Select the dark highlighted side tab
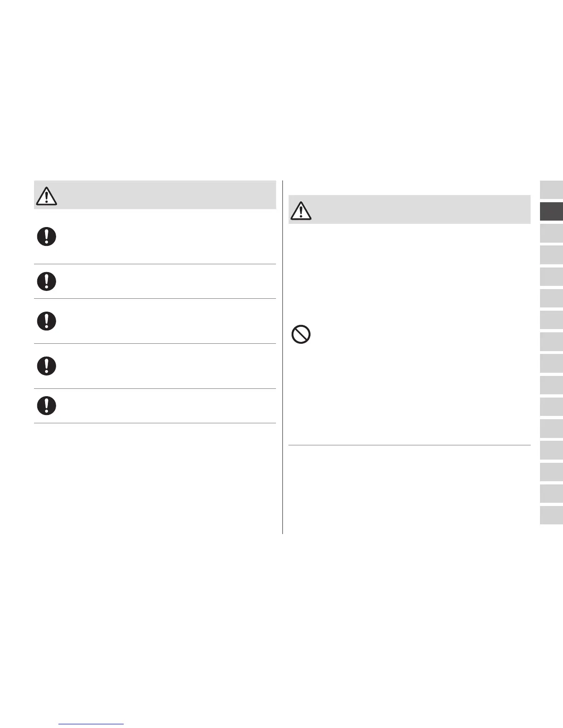The height and width of the screenshot is (728, 563). coord(551,211)
